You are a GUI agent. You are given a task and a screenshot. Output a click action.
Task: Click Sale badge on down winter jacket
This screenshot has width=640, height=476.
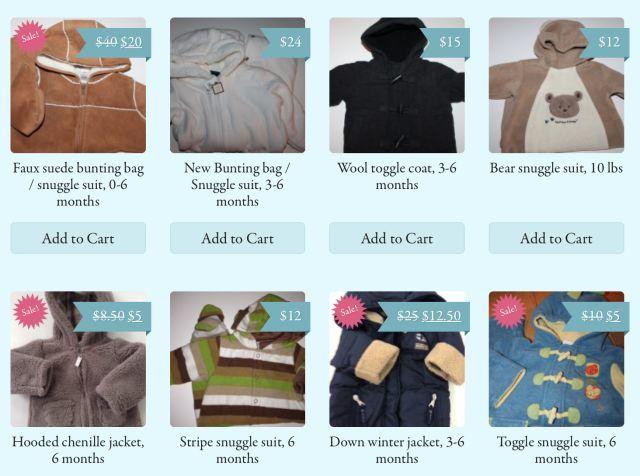click(349, 311)
